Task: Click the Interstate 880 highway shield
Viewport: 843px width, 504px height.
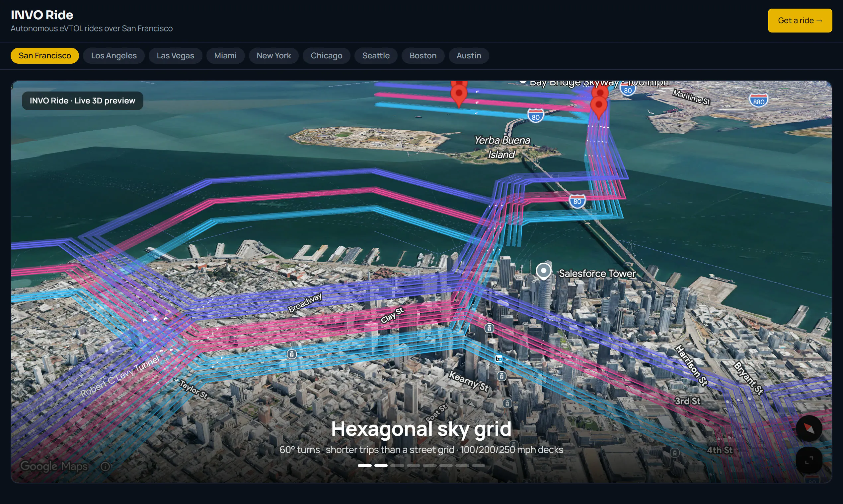Action: [x=758, y=100]
